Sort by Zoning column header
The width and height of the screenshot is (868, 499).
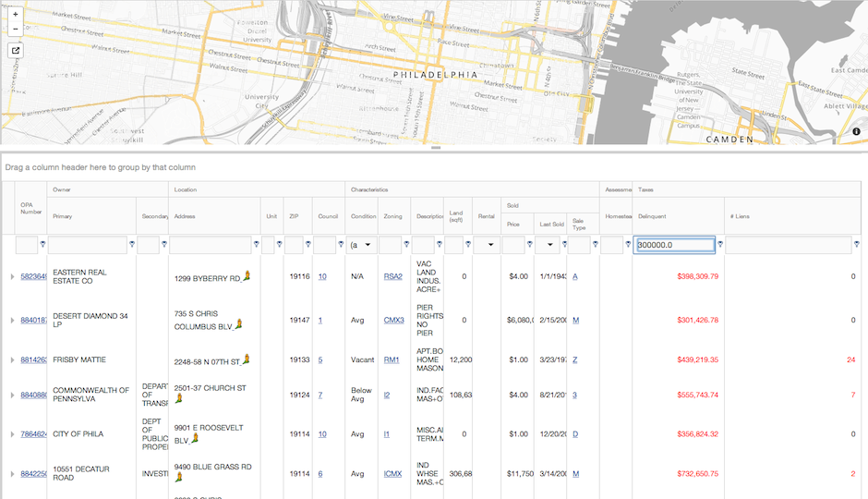(394, 216)
